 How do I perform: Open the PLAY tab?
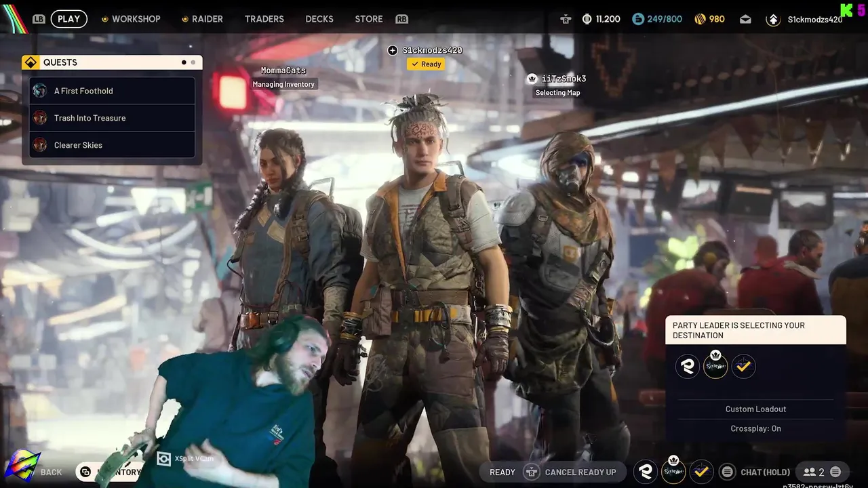tap(68, 19)
